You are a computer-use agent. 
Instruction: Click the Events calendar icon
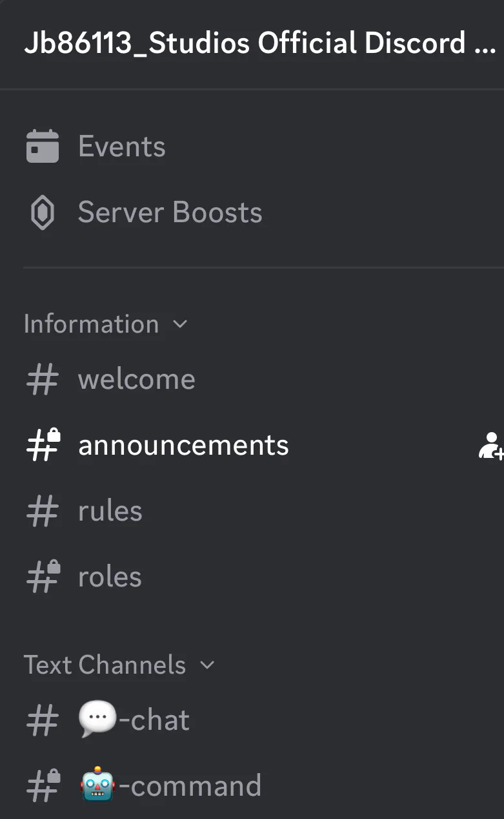[43, 147]
